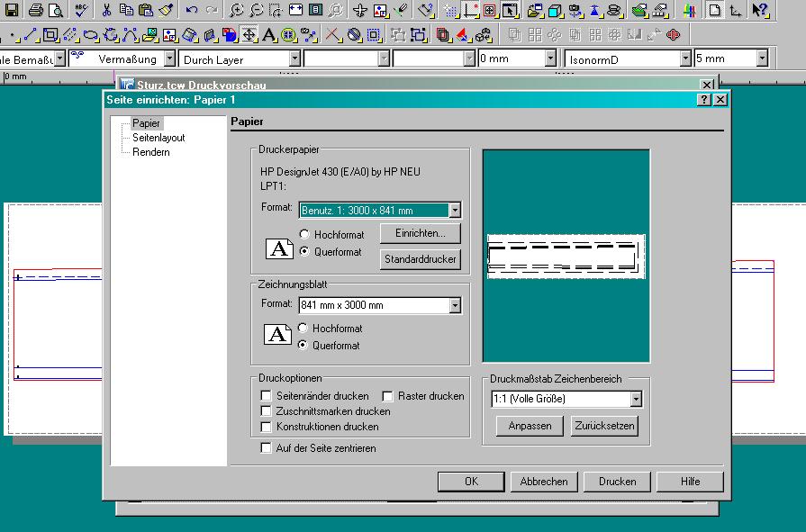Click the Drucken button

click(x=618, y=482)
